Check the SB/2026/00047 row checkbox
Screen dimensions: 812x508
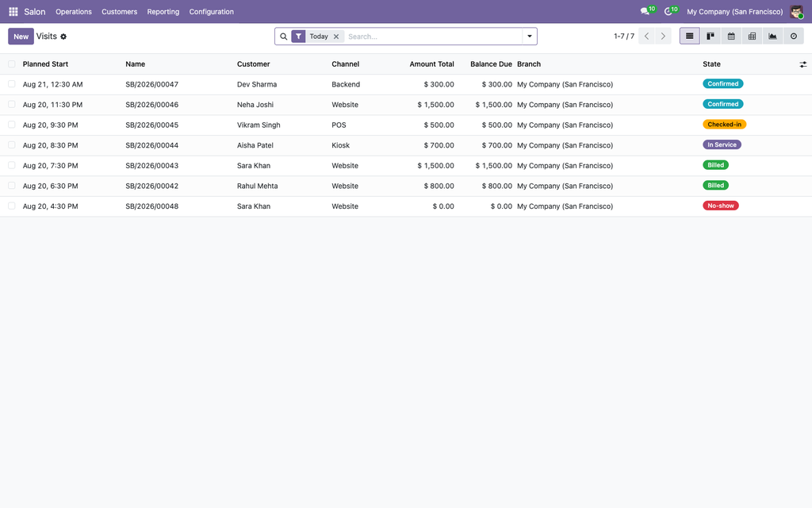[11, 84]
